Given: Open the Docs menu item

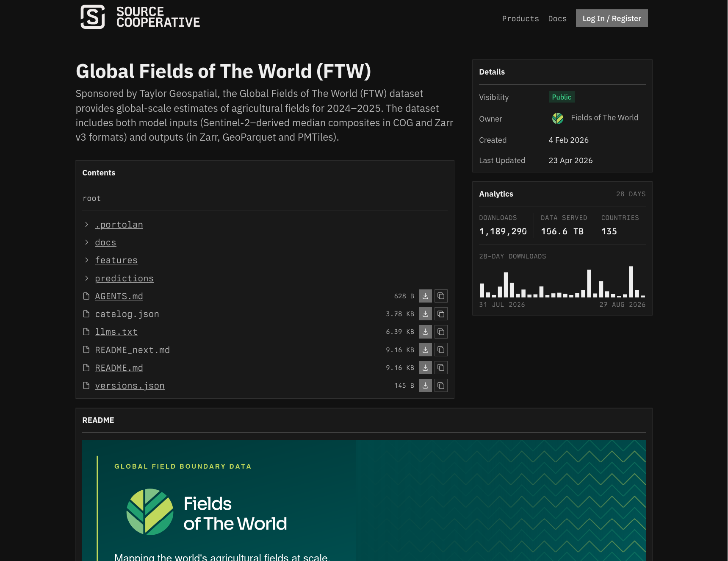Looking at the screenshot, I should click(x=557, y=19).
